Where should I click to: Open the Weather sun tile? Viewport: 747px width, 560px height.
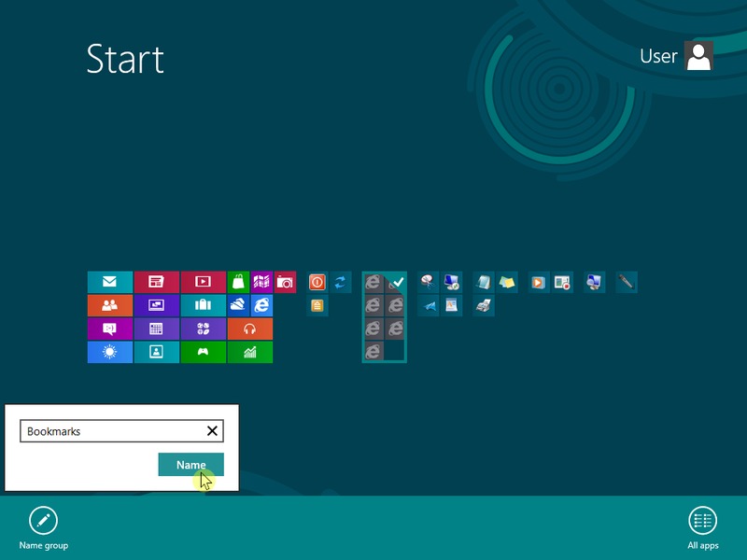(x=109, y=352)
